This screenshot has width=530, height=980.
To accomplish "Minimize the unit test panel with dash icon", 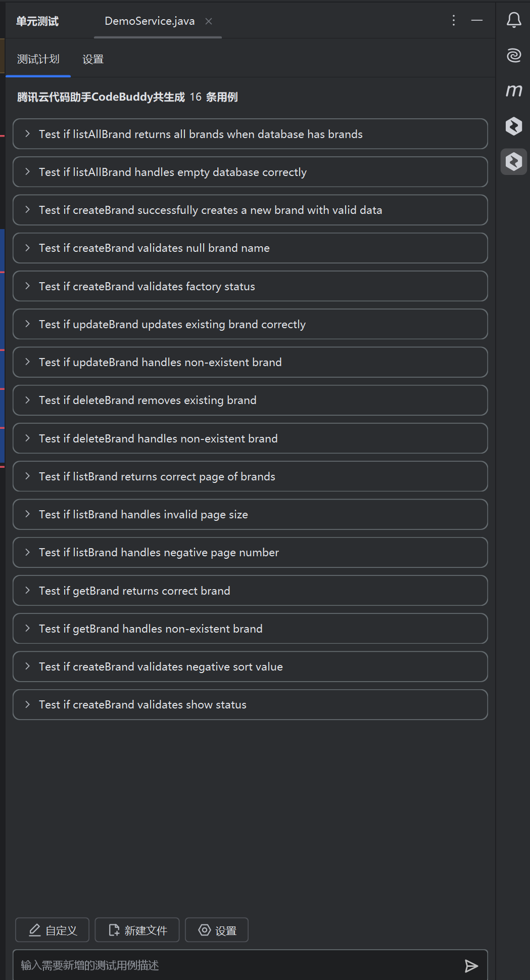I will coord(477,20).
